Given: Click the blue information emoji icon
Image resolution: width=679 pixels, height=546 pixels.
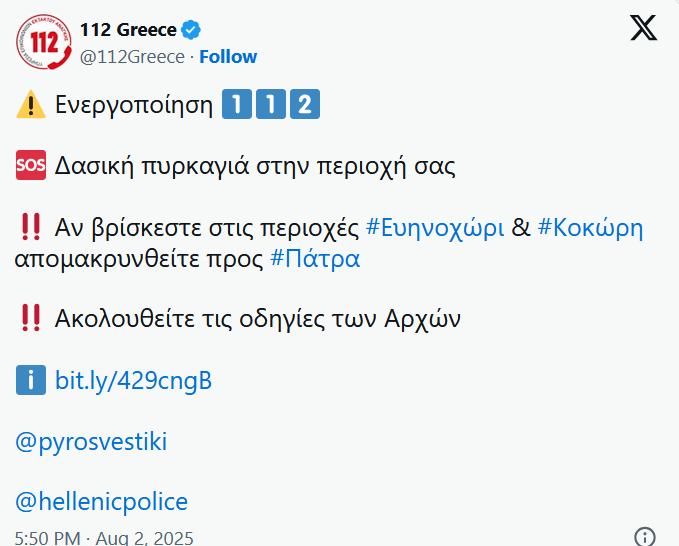Looking at the screenshot, I should click(31, 380).
